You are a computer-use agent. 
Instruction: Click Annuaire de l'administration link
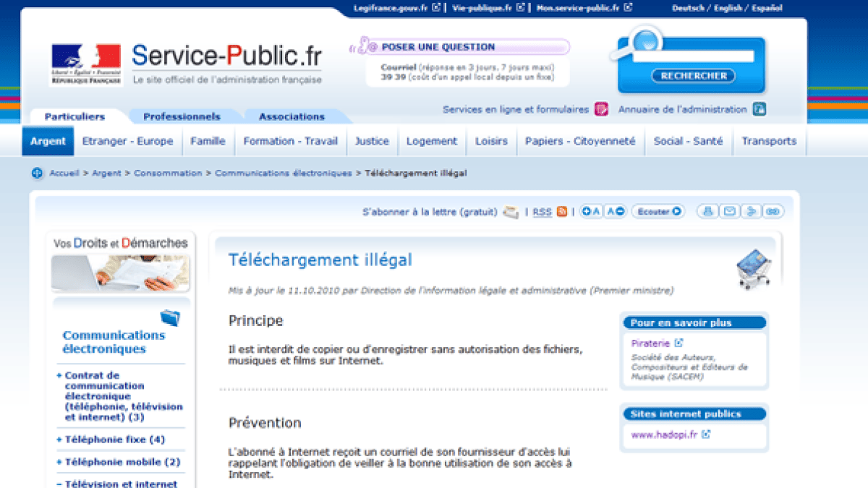point(682,109)
